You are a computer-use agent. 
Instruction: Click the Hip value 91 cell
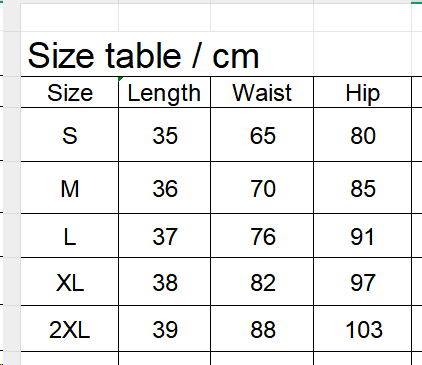363,236
